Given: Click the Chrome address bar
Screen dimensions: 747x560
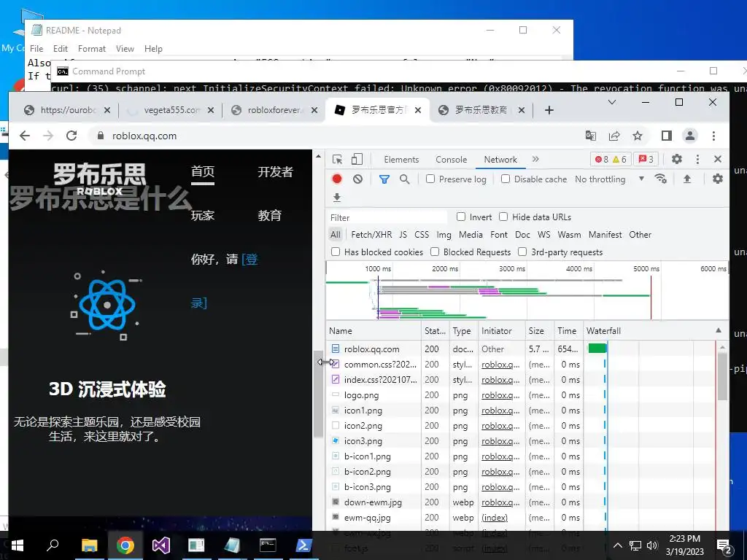Looking at the screenshot, I should pyautogui.click(x=333, y=136).
